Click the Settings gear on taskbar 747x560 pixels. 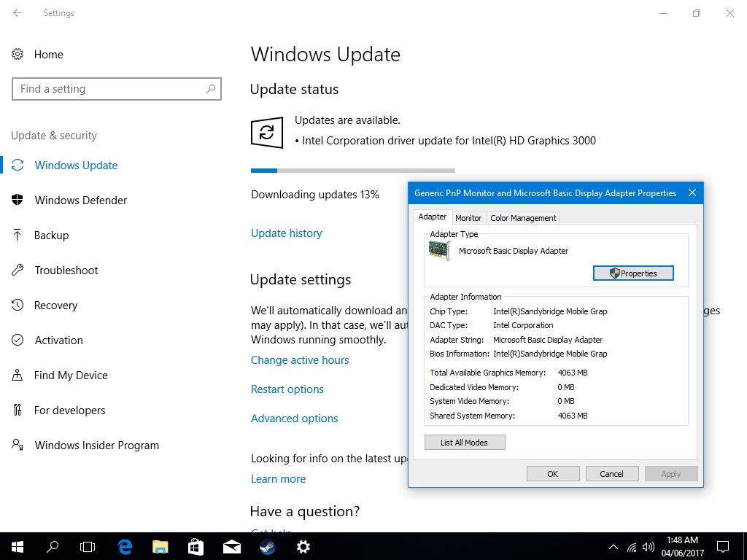[303, 547]
